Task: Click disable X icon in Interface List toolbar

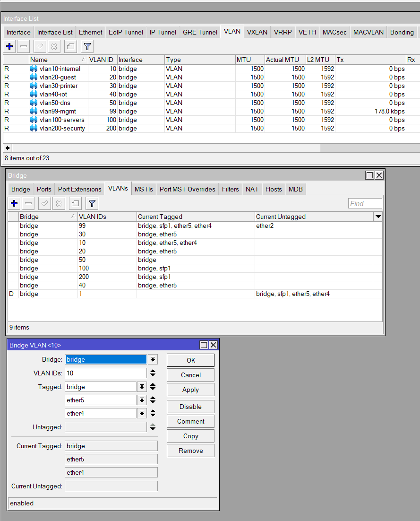Action: pyautogui.click(x=54, y=46)
